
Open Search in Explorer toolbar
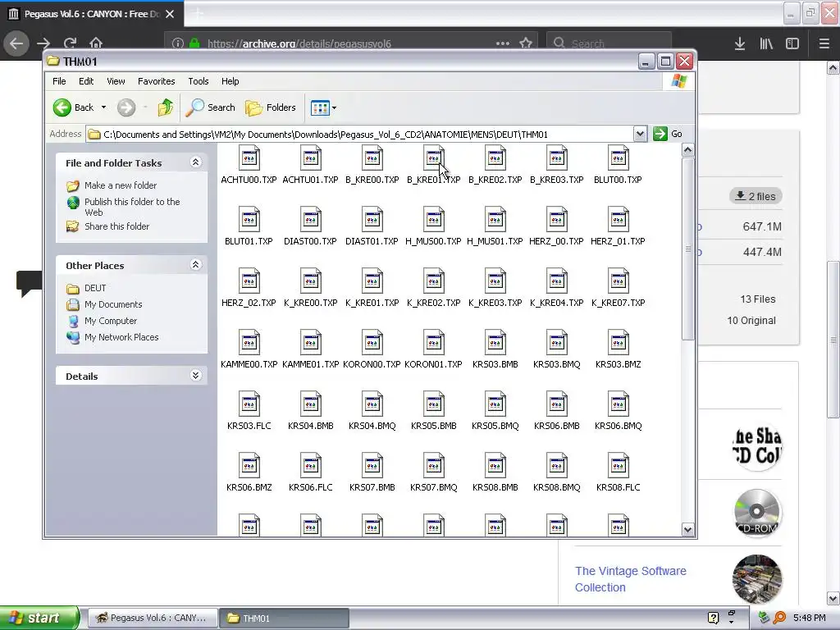pyautogui.click(x=211, y=107)
